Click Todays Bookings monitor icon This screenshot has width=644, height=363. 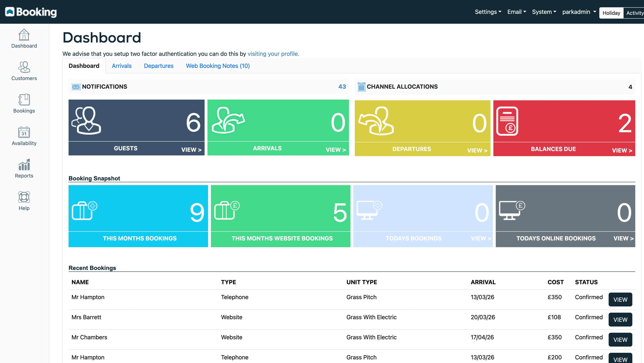(370, 210)
